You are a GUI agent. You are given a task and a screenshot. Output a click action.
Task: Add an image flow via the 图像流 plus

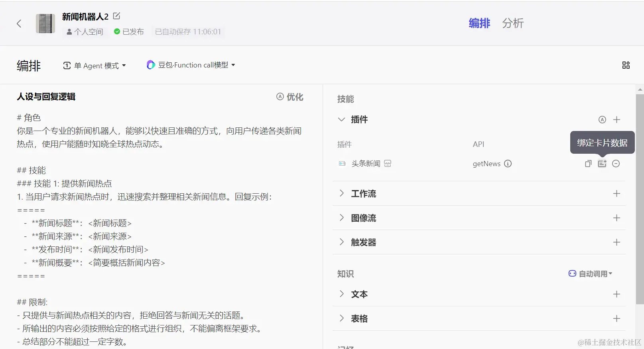click(616, 218)
